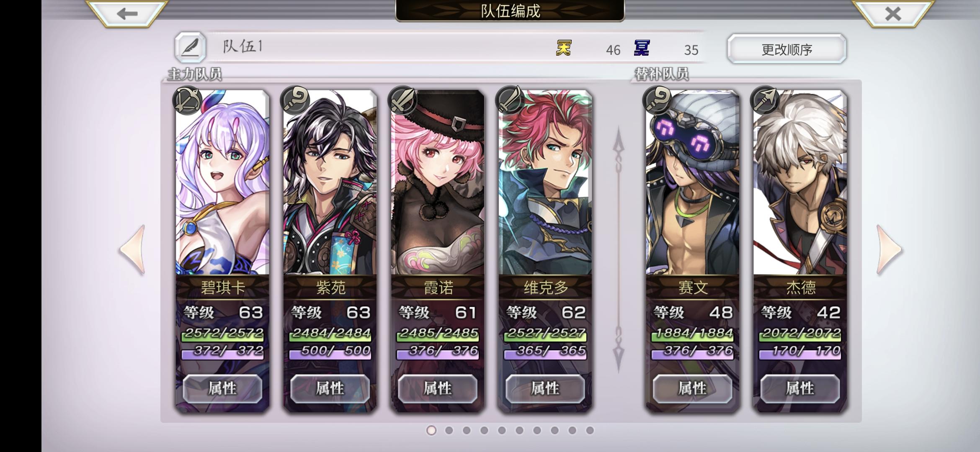
Task: Select 霞诺 character portrait
Action: [438, 182]
